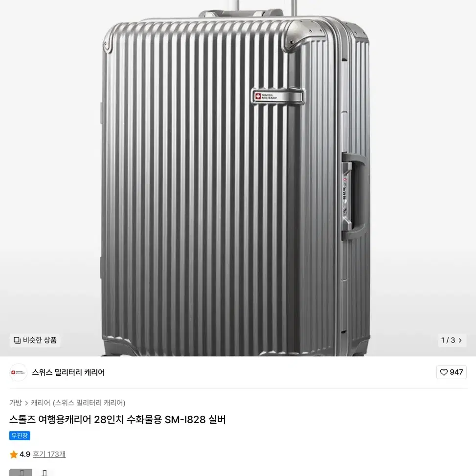Click the 4.9 rating score
Screen dimensions: 476x476
pyautogui.click(x=25, y=454)
